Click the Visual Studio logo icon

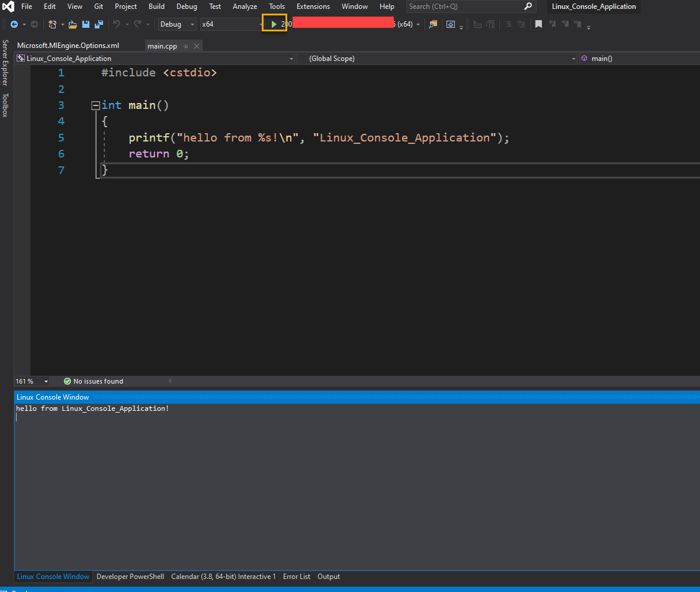(8, 7)
